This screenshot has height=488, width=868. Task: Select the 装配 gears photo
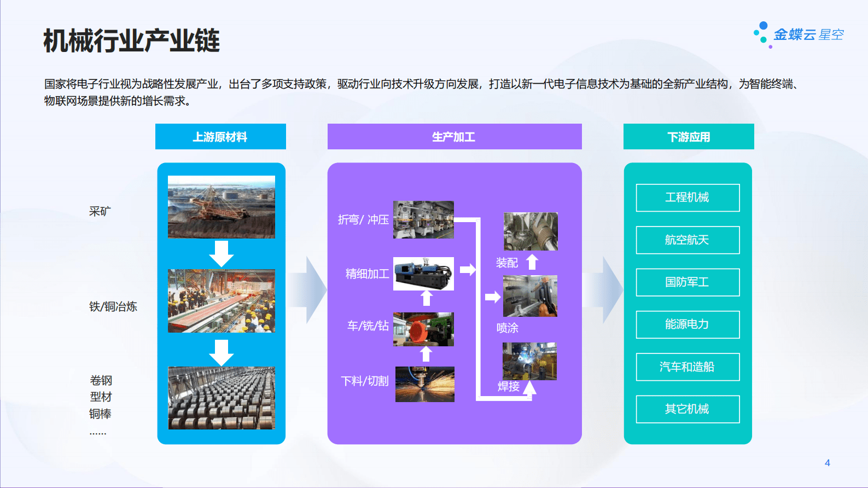pos(531,231)
